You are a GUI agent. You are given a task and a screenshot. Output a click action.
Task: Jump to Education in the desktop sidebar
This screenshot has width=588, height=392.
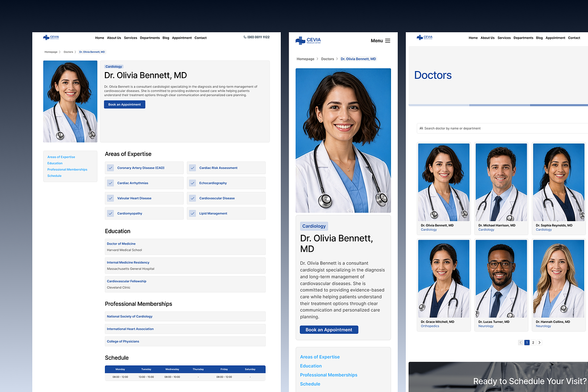tap(55, 163)
